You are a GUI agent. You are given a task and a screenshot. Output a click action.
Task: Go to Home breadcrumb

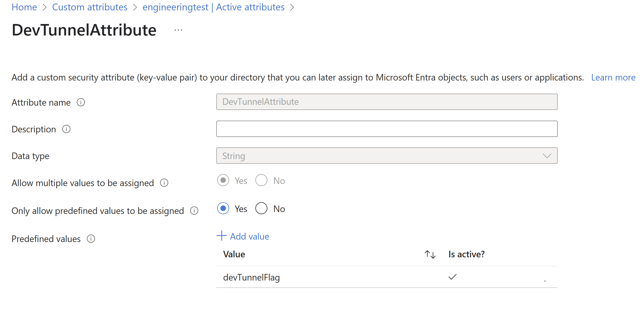click(x=24, y=7)
